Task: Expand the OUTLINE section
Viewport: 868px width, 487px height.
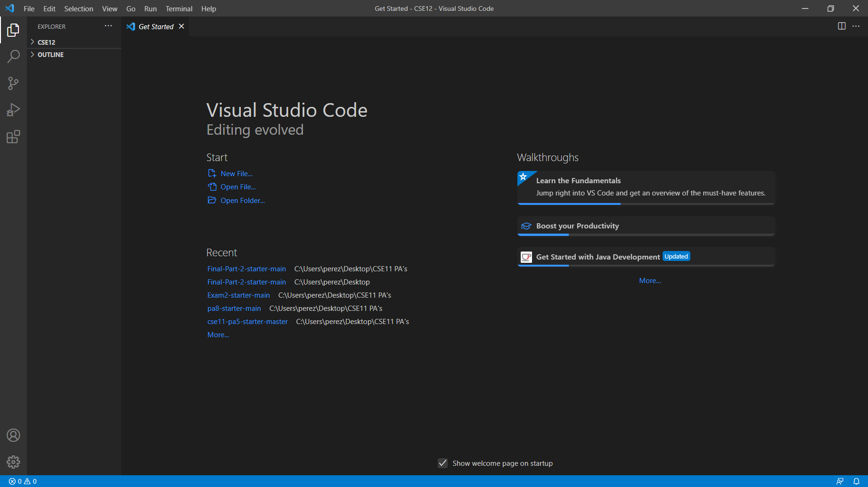Action: click(50, 55)
